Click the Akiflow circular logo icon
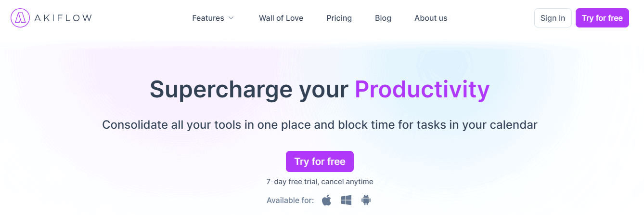The width and height of the screenshot is (644, 215). click(x=20, y=18)
